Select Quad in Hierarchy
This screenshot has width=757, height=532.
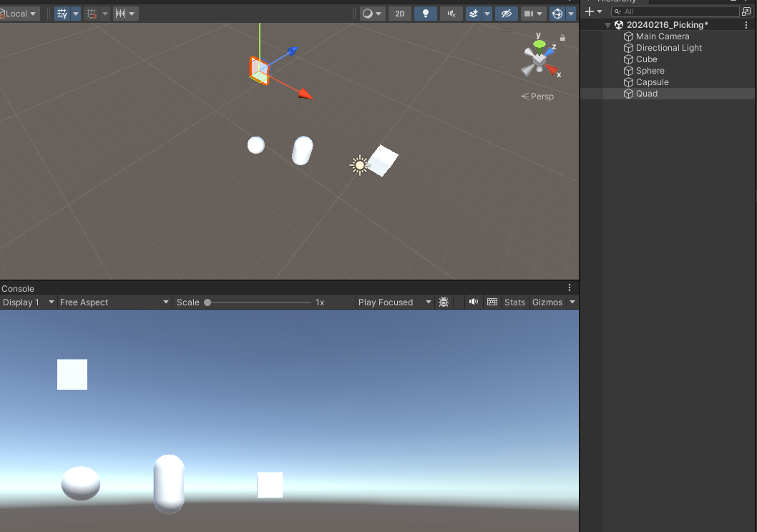pos(646,94)
